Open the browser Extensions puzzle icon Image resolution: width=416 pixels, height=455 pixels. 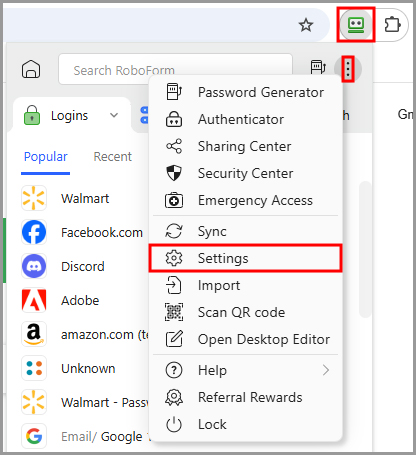tap(392, 25)
